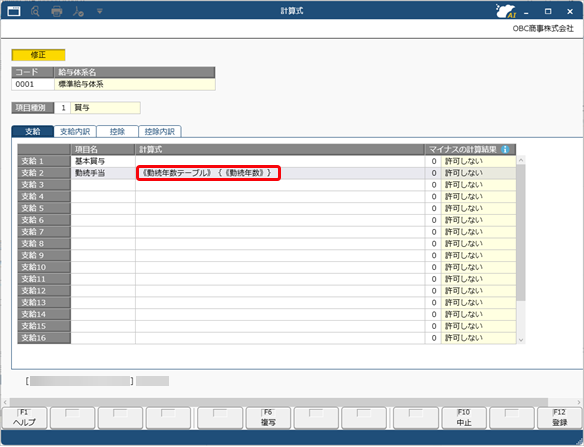Click the info icon beside マイナスの計算結果
The height and width of the screenshot is (447, 584).
point(505,149)
